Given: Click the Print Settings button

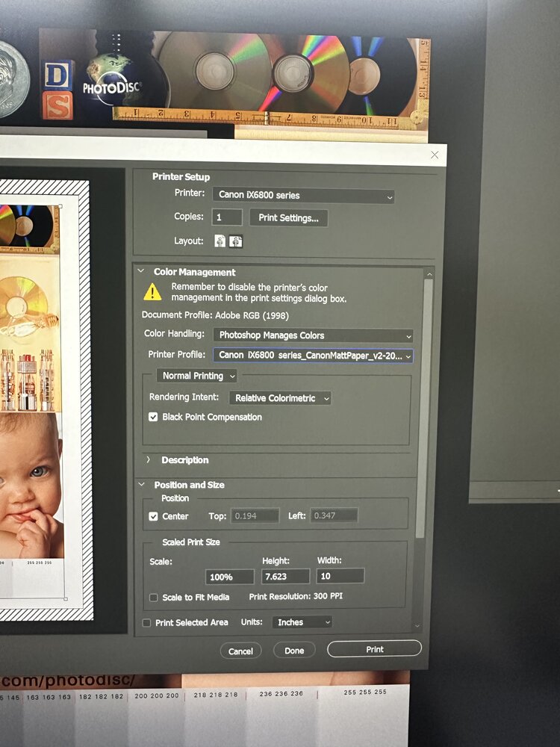Looking at the screenshot, I should [289, 218].
